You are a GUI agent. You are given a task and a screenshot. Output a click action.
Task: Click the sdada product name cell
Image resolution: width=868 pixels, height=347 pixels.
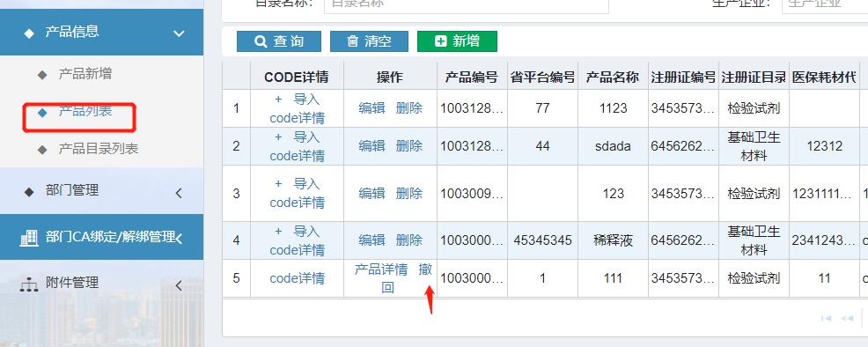point(613,147)
